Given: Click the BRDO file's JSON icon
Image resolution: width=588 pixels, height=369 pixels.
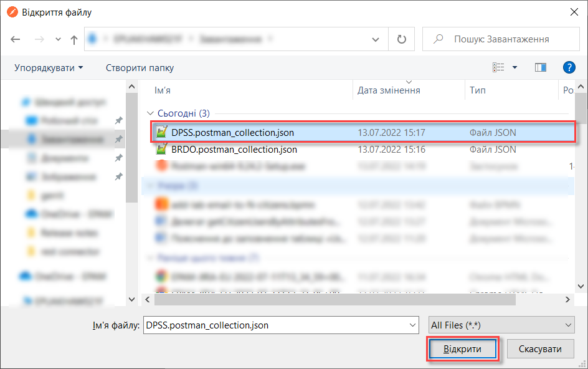Looking at the screenshot, I should click(161, 149).
